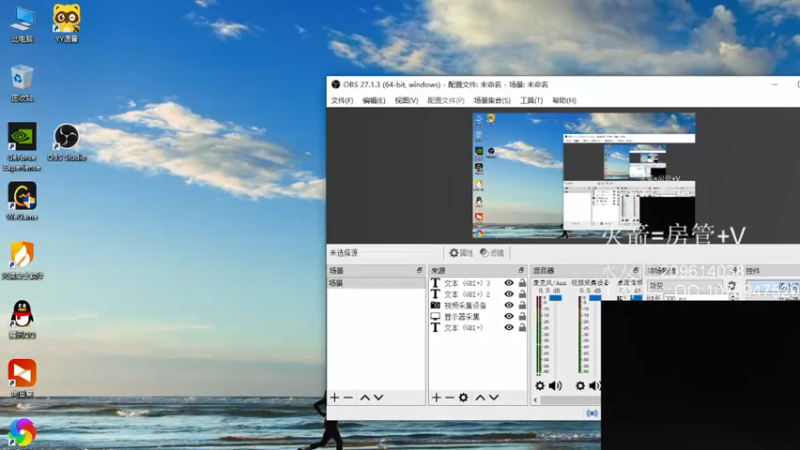Open the 此电脑 desktop icon
This screenshot has height=450, width=800.
coord(22,24)
